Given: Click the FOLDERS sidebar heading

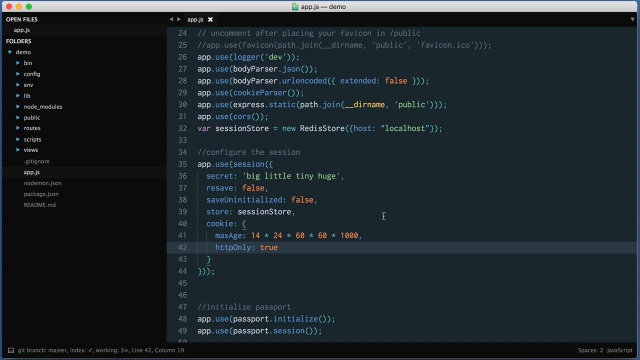Looking at the screenshot, I should (18, 41).
